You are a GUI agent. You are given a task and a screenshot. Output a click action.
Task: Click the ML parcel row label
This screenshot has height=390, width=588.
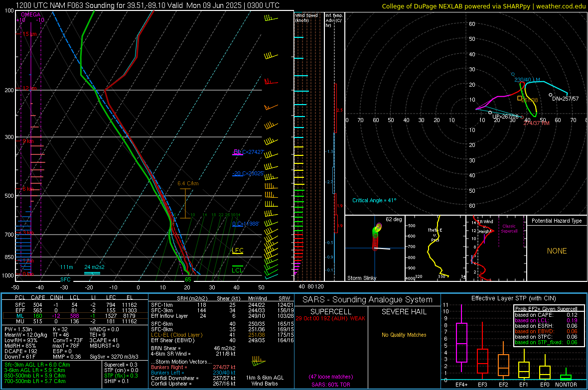click(20, 316)
